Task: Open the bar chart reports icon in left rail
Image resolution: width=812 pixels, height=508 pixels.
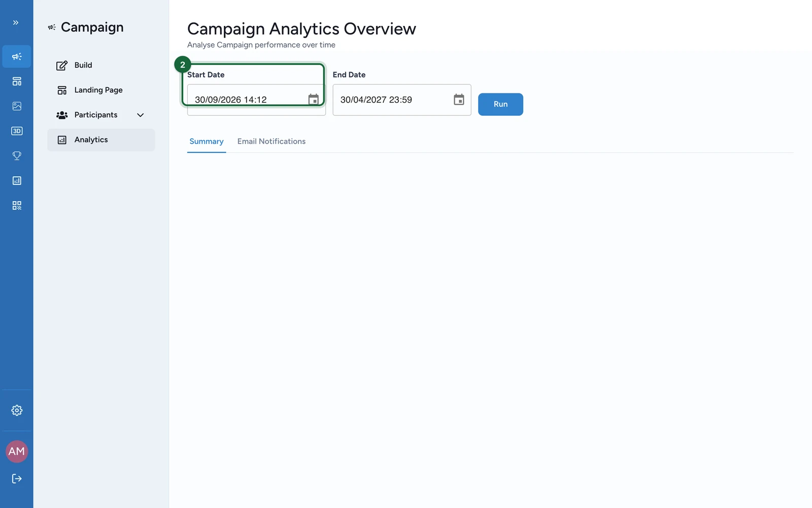Action: (17, 181)
